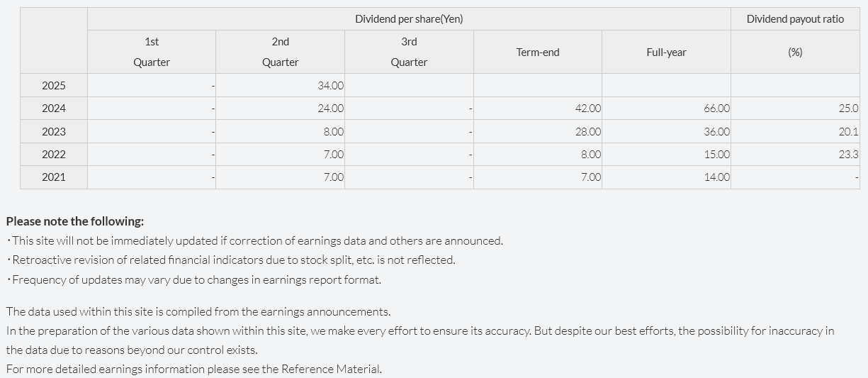Select the 23.3 payout ratio value

click(848, 154)
